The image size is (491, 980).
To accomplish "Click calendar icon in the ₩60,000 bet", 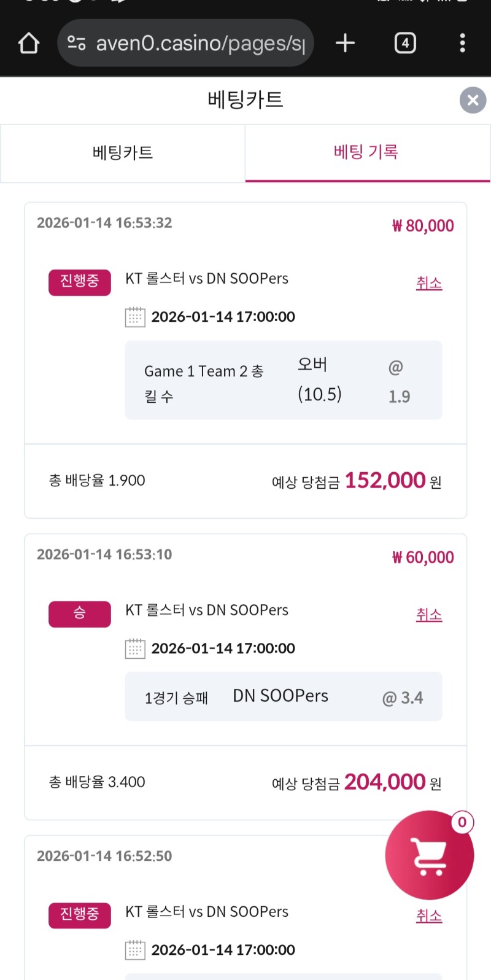I will (135, 648).
